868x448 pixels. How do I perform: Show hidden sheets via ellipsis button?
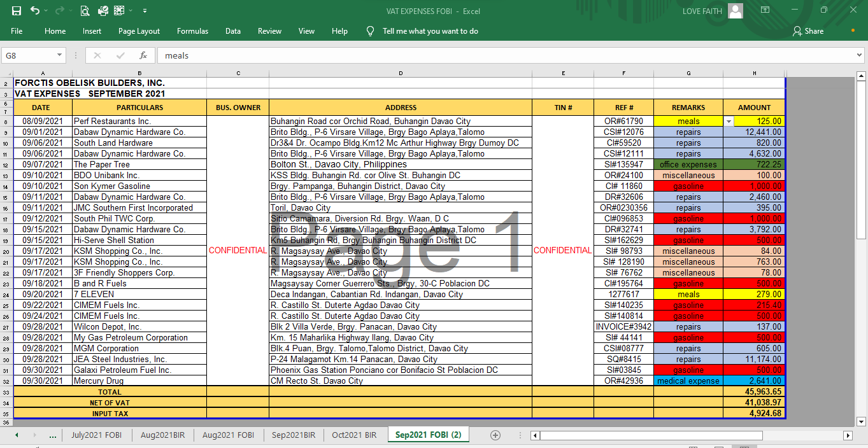pyautogui.click(x=52, y=435)
